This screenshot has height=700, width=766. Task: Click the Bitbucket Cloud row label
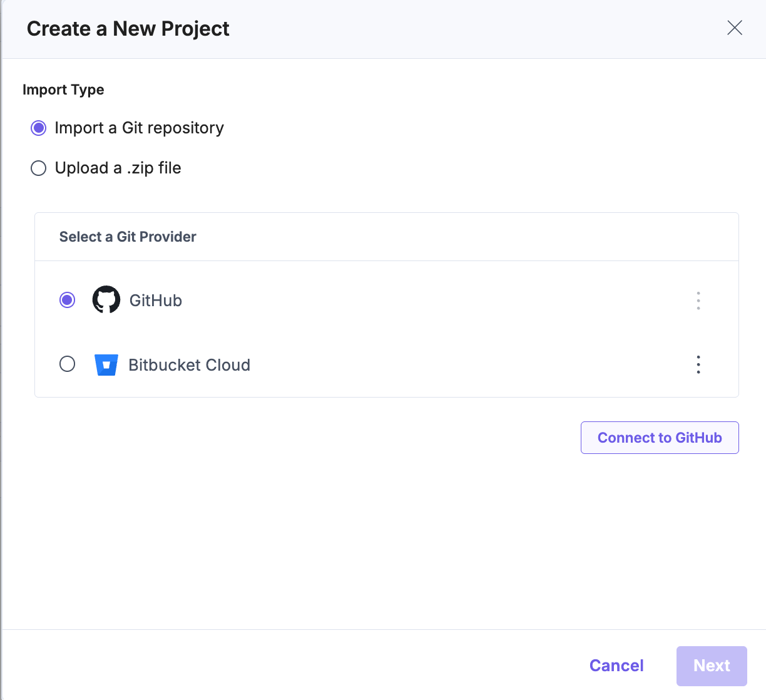tap(189, 364)
